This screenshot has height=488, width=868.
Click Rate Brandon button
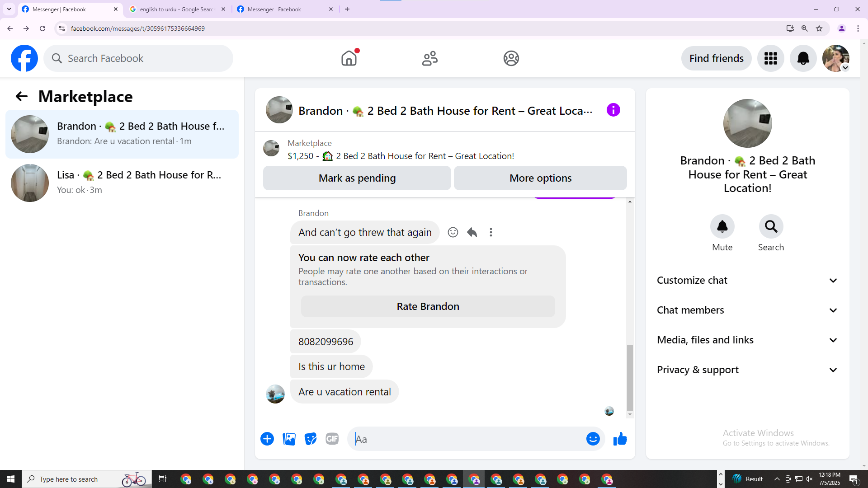click(x=428, y=306)
